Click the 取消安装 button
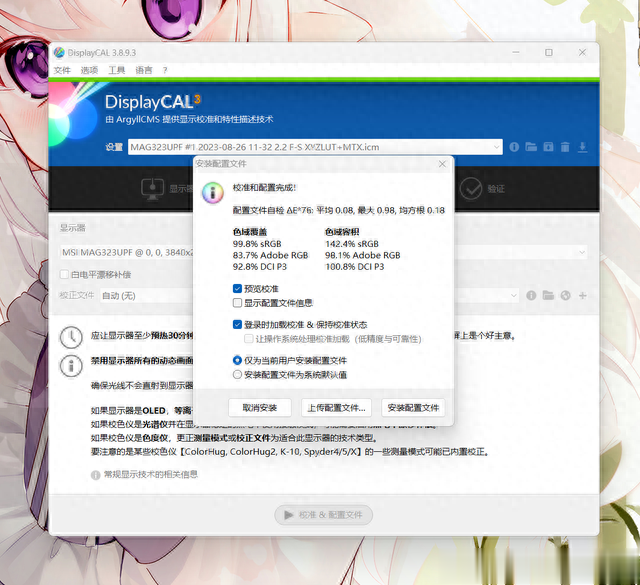 (260, 407)
